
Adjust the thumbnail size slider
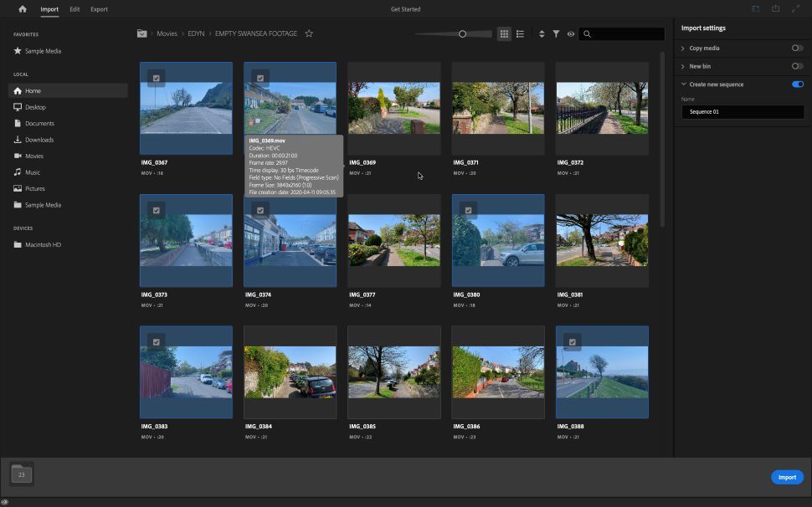(x=461, y=34)
